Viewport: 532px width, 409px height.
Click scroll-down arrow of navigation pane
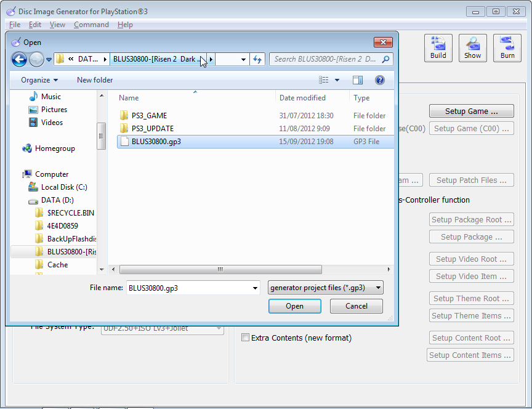pos(102,270)
